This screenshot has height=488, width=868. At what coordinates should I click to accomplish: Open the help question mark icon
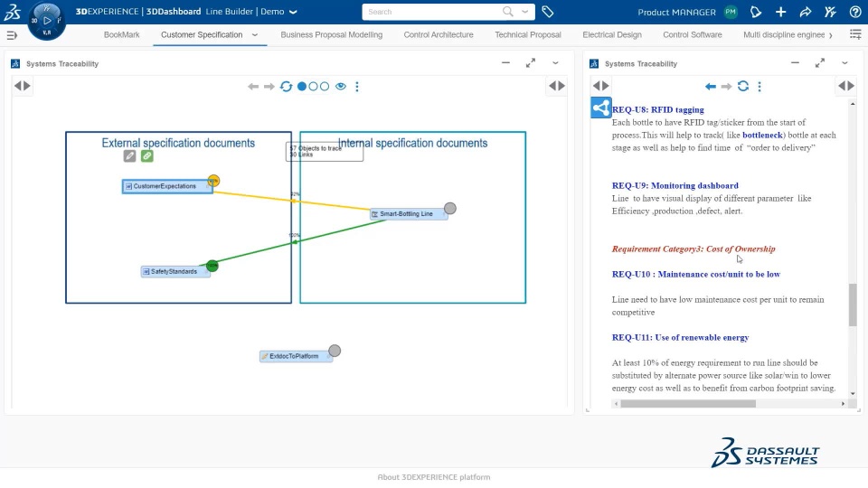point(855,12)
